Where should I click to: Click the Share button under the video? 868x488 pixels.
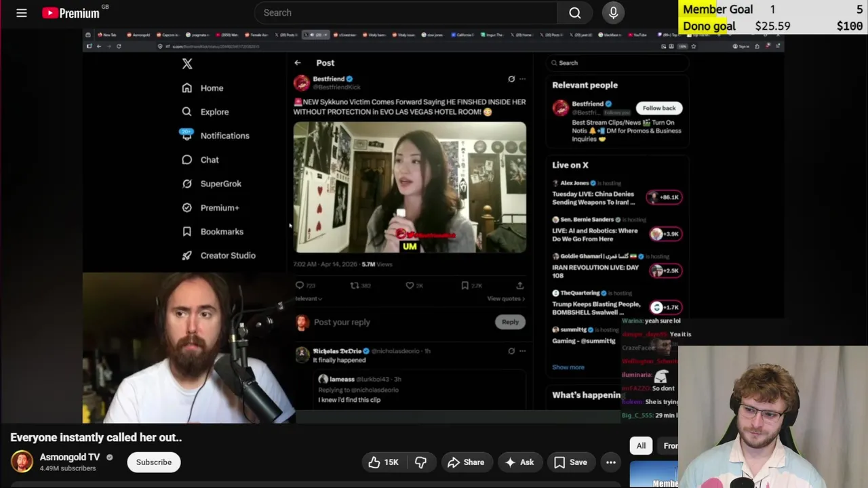[466, 462]
